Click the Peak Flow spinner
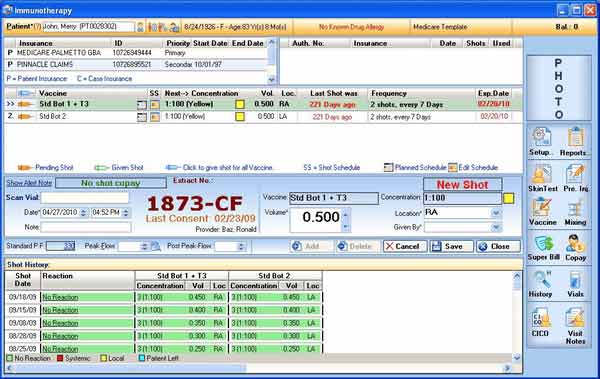This screenshot has width=600, height=379. tap(144, 247)
